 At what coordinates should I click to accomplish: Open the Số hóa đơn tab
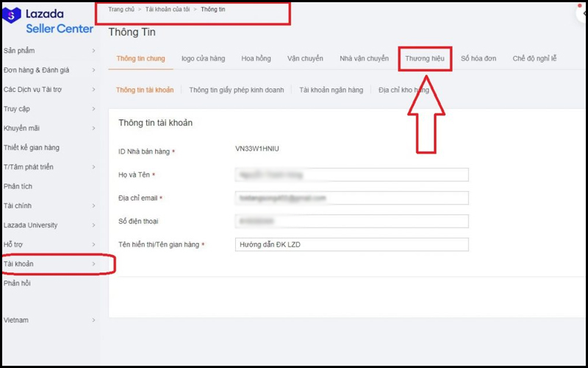pyautogui.click(x=478, y=58)
